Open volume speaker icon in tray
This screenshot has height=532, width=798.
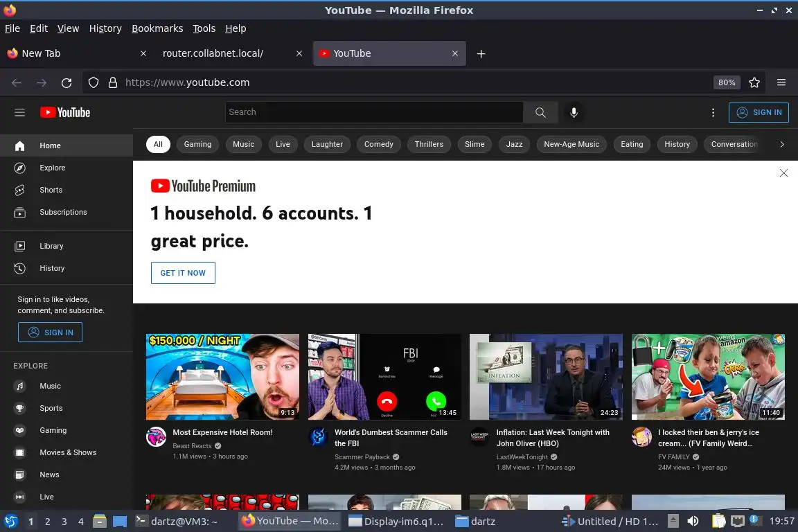(693, 522)
